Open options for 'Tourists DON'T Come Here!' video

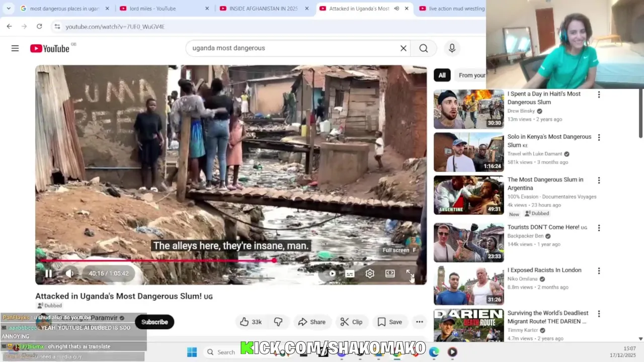click(599, 228)
